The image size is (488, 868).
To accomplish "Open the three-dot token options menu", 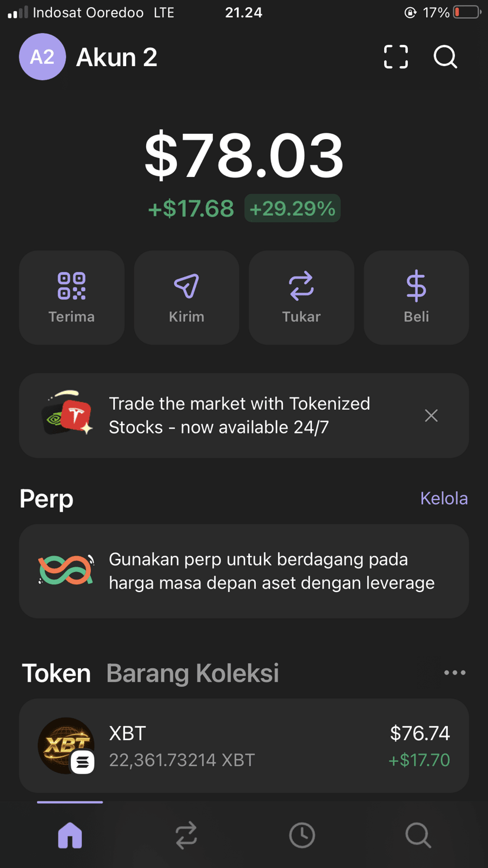I will (x=455, y=673).
